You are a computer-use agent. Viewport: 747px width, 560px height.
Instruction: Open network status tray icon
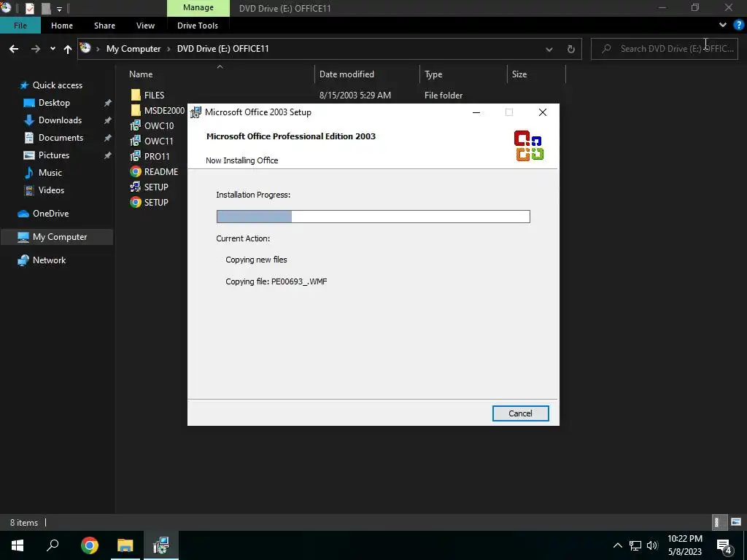635,545
